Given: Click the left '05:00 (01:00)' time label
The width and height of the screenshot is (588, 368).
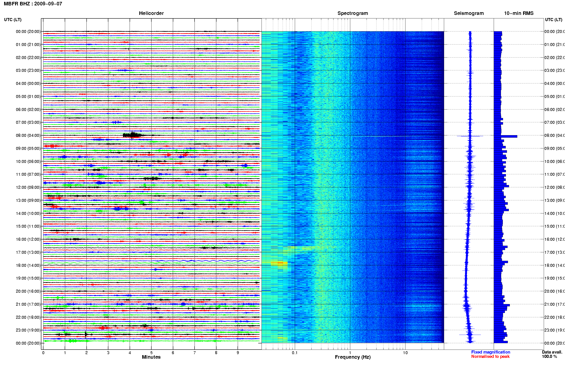Looking at the screenshot, I should click(x=28, y=96).
